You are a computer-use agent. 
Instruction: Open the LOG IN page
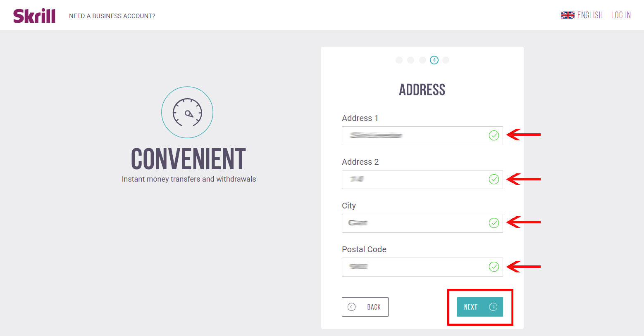pos(621,14)
